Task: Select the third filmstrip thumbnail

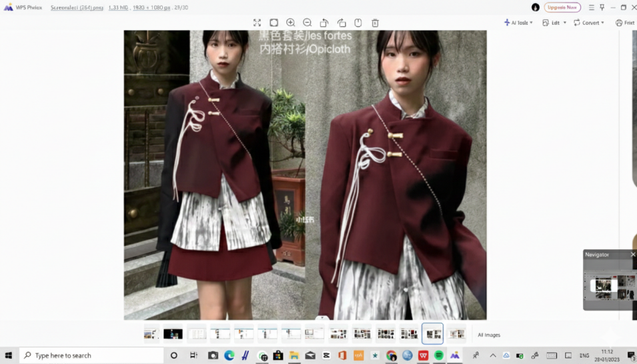Action: tap(197, 334)
